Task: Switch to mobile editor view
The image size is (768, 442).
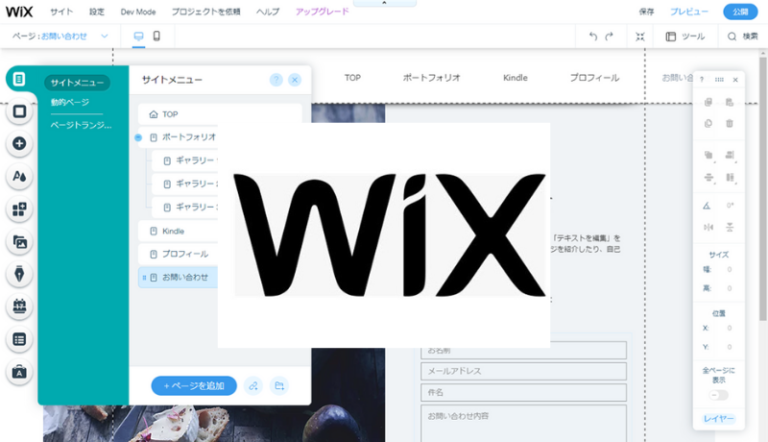Action: click(157, 36)
